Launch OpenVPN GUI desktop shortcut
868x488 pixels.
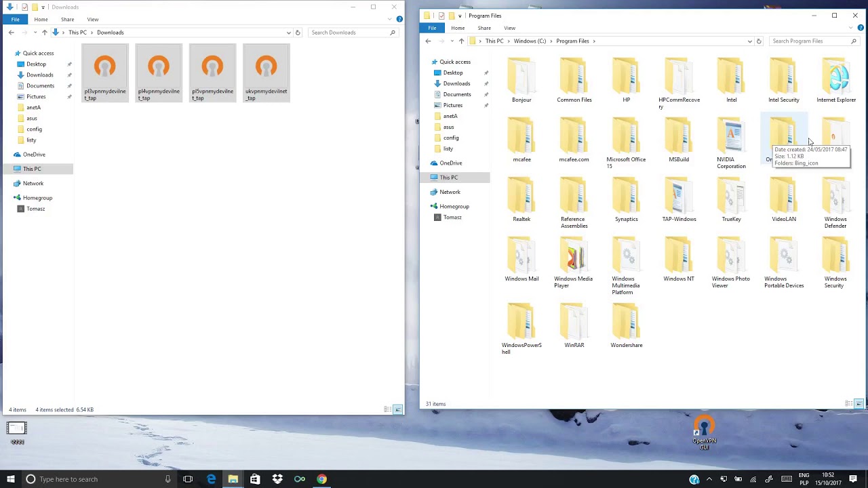point(704,434)
